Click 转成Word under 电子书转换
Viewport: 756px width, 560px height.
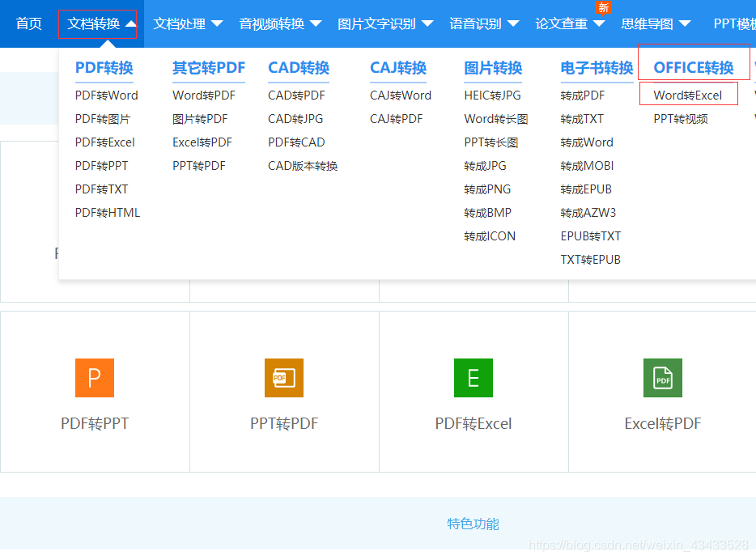click(587, 142)
